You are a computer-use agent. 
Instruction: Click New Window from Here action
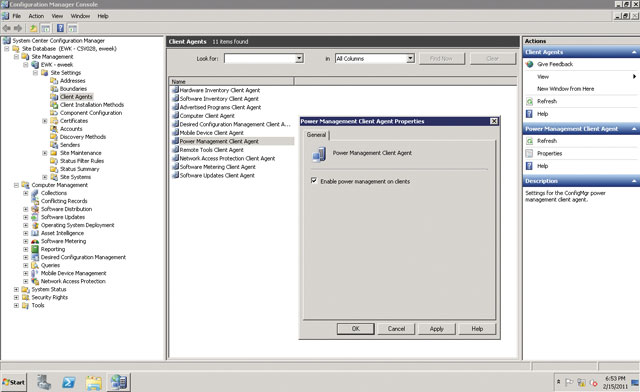[565, 89]
